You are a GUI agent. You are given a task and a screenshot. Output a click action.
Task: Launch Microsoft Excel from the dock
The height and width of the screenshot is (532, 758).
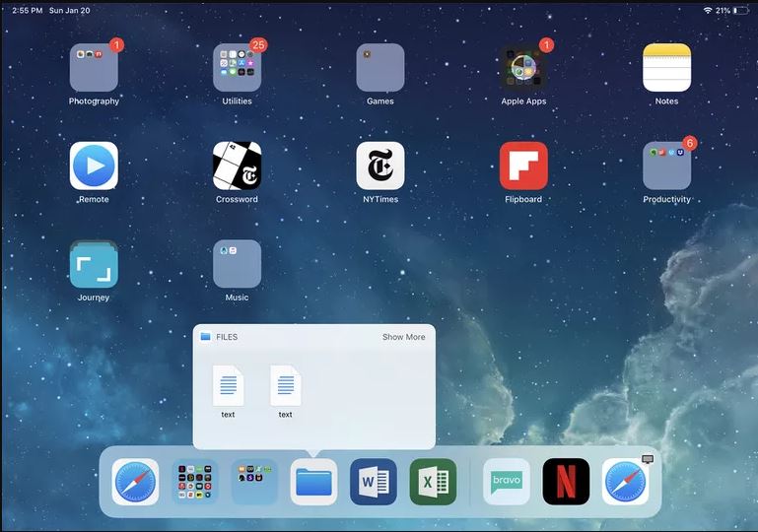433,482
